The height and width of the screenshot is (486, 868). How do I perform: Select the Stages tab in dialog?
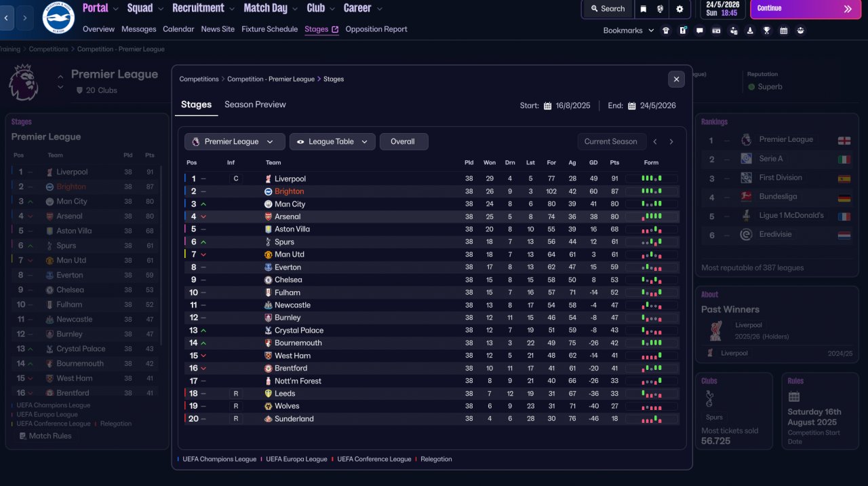point(196,105)
